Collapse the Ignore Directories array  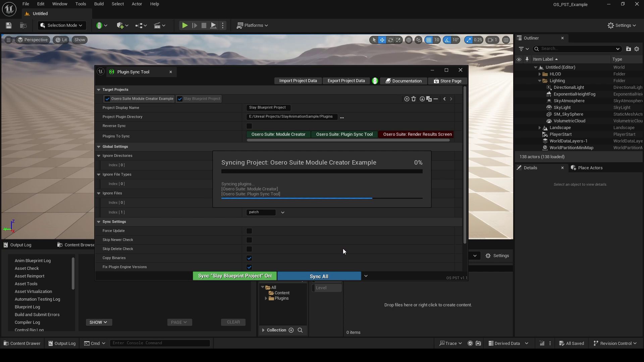[99, 156]
